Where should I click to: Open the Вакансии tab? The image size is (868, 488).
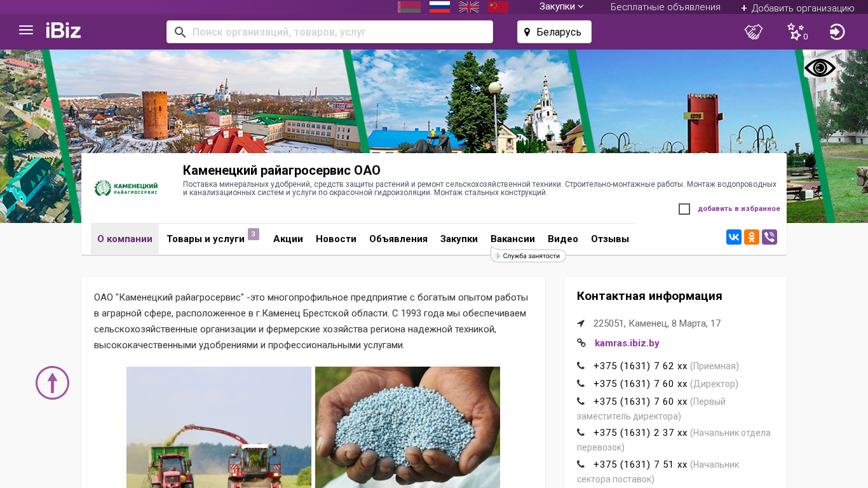click(x=513, y=239)
